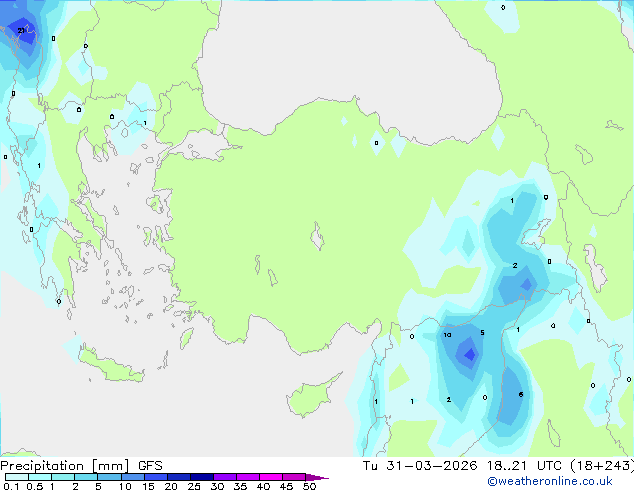Screen dimensions: 634x490
Task: Pick the 30–35 mm purple legend swatch
Action: coord(225,477)
